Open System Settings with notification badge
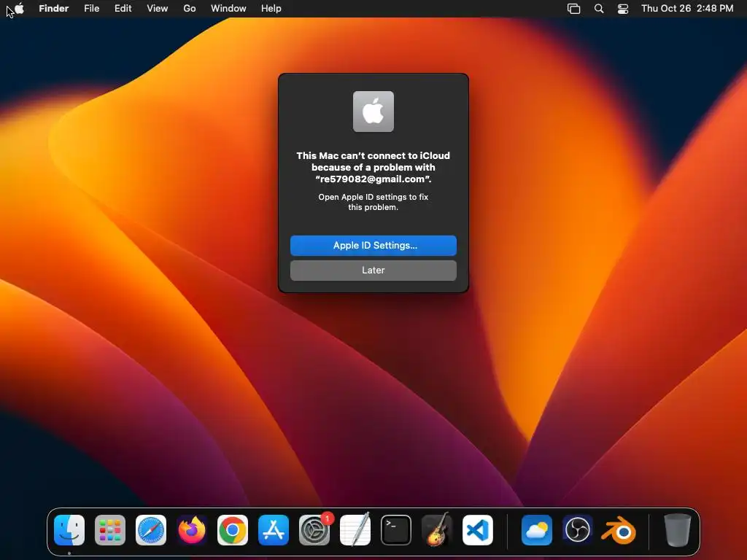The width and height of the screenshot is (747, 560). (314, 530)
